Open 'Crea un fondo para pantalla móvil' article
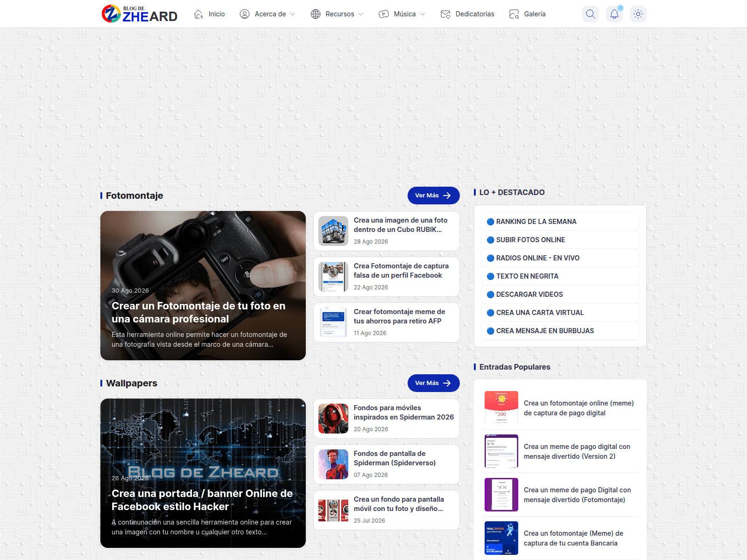This screenshot has height=560, width=747. (x=399, y=504)
